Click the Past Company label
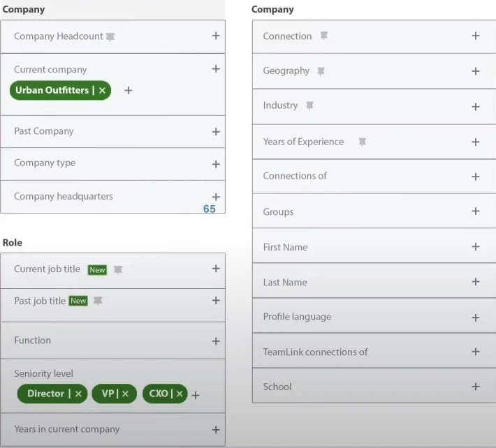The width and height of the screenshot is (496, 448). (x=44, y=131)
